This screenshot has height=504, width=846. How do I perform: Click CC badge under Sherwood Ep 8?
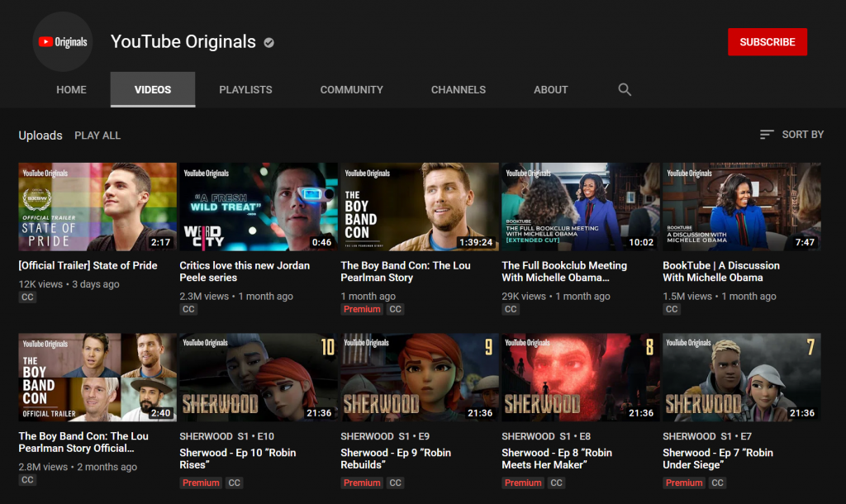pos(556,483)
